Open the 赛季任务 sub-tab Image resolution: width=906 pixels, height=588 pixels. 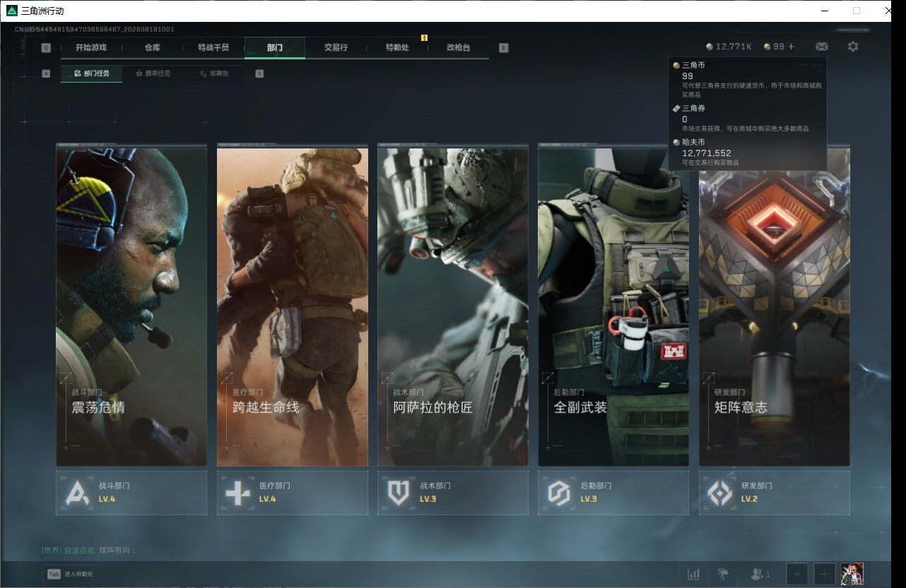click(x=153, y=73)
